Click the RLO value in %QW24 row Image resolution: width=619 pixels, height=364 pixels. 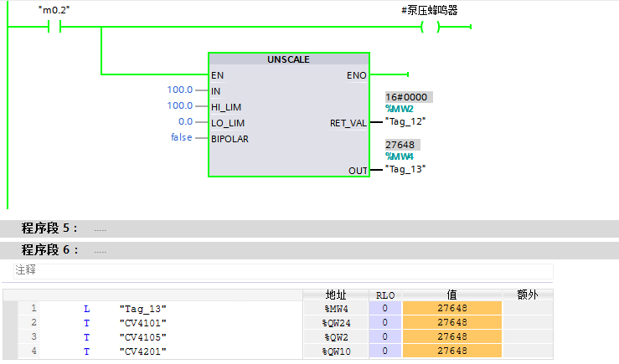(x=385, y=323)
